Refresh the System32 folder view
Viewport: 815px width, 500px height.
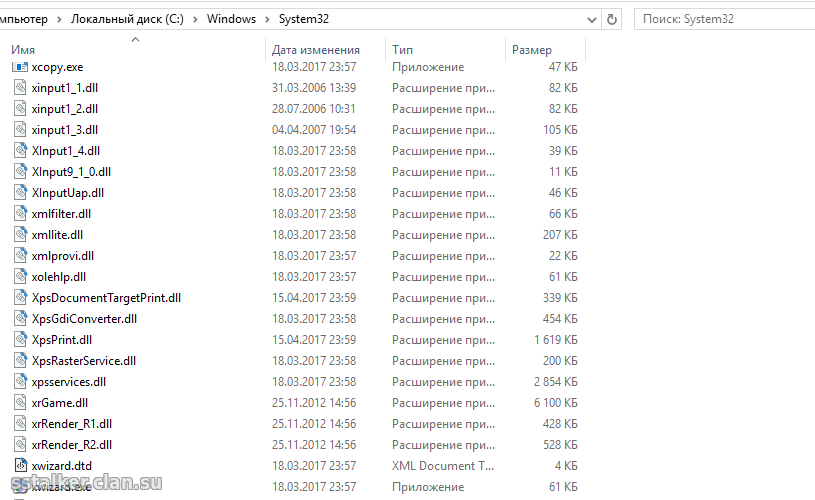(x=612, y=19)
